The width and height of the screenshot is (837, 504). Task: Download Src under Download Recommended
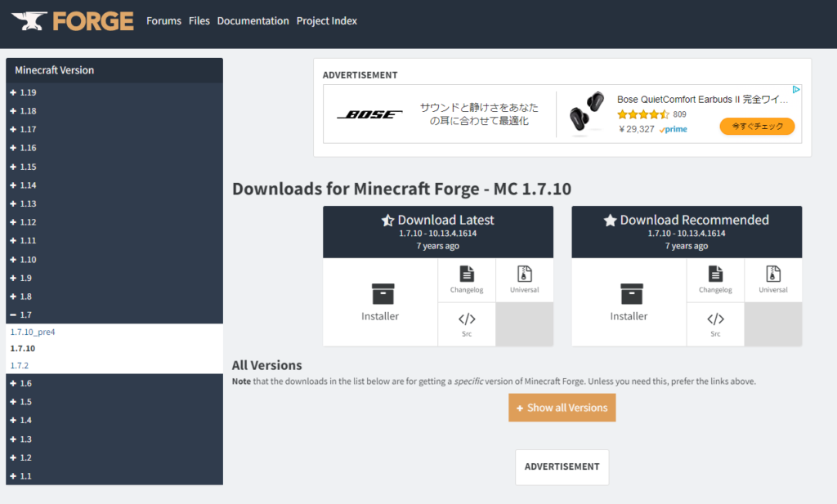coord(715,324)
